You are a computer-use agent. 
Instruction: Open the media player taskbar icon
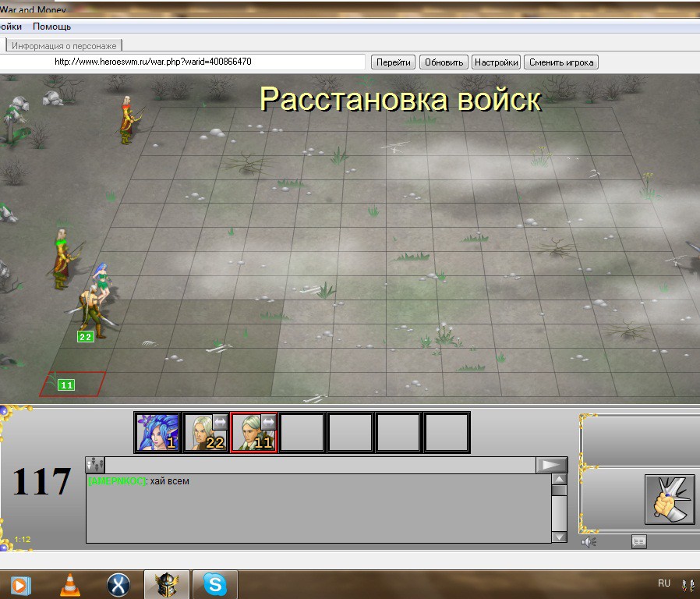(20, 585)
